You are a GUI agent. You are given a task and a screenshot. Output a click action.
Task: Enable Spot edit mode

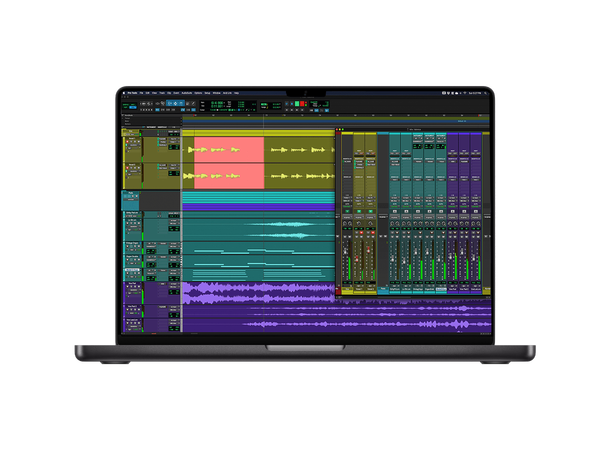pos(133,105)
